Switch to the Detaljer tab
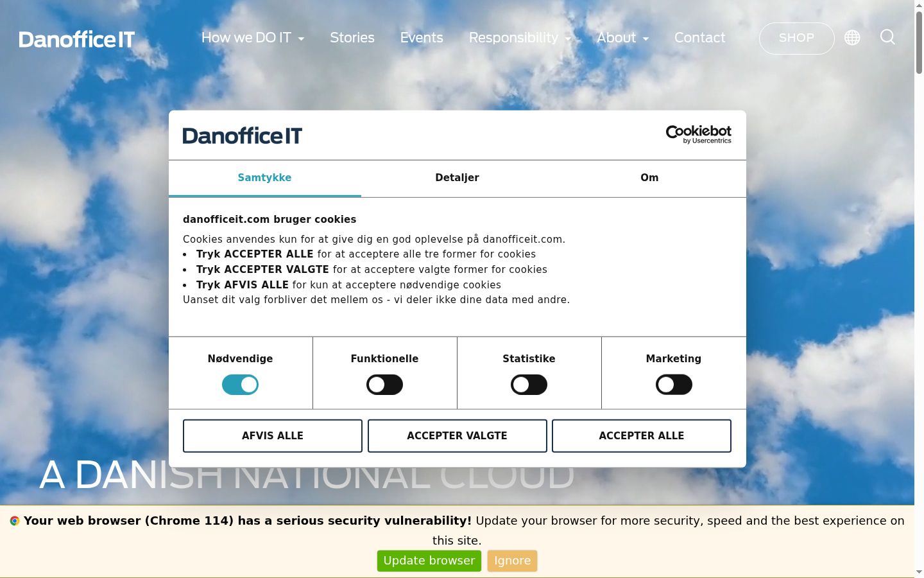 457,178
